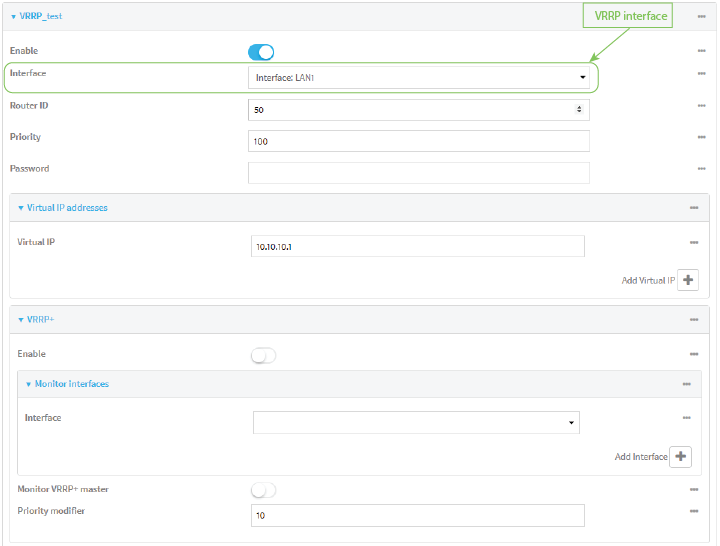Disable the top VRRP_test Enable toggle
This screenshot has height=546, width=720.
(x=261, y=52)
